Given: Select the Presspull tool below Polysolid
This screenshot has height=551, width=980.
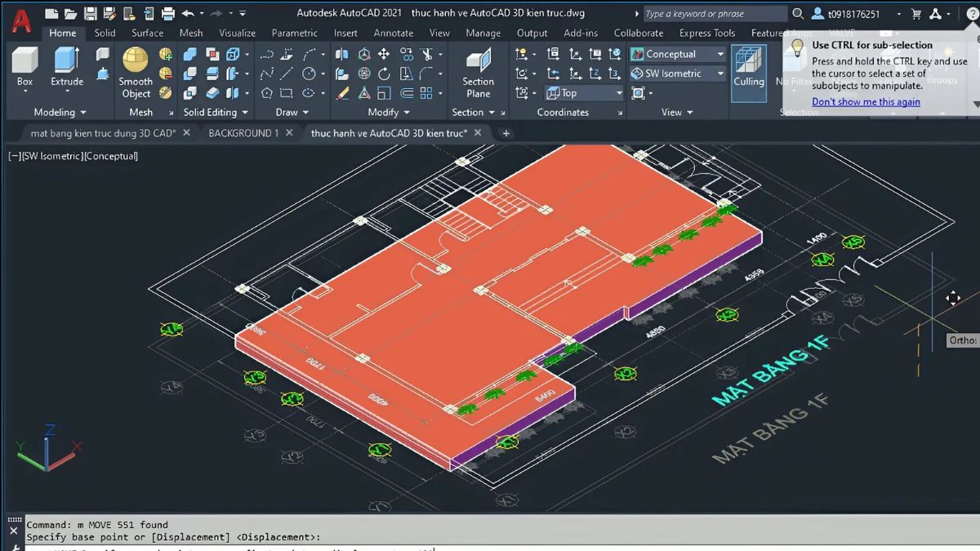Looking at the screenshot, I should coord(102,73).
